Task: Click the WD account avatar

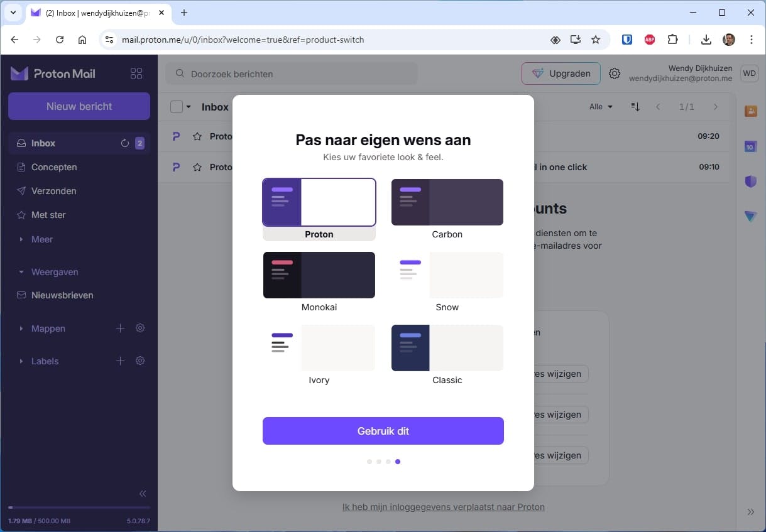Action: (x=749, y=73)
